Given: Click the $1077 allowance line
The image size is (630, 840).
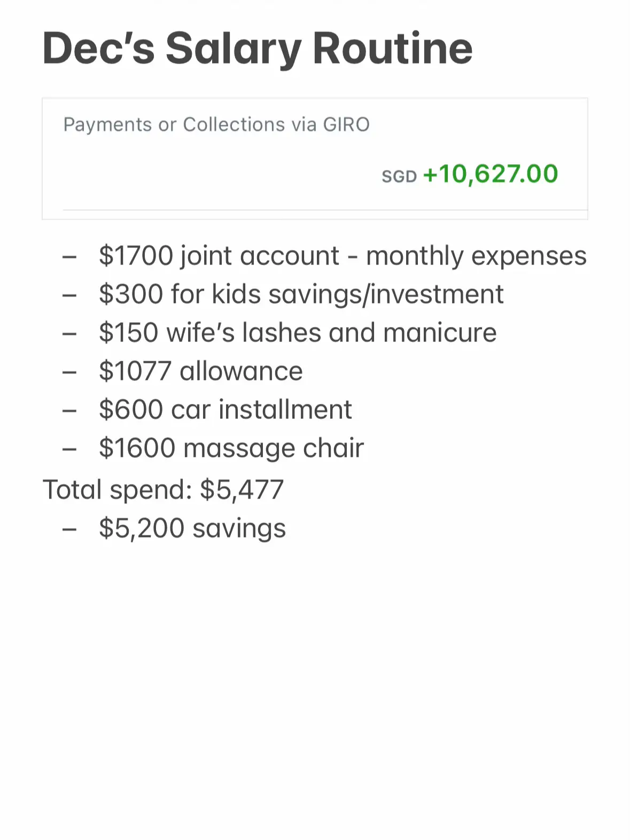Looking at the screenshot, I should (x=200, y=371).
